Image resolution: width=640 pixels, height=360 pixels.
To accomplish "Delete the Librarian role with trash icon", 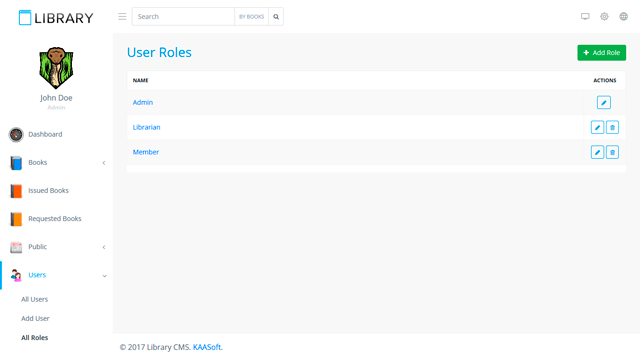I will coord(612,127).
